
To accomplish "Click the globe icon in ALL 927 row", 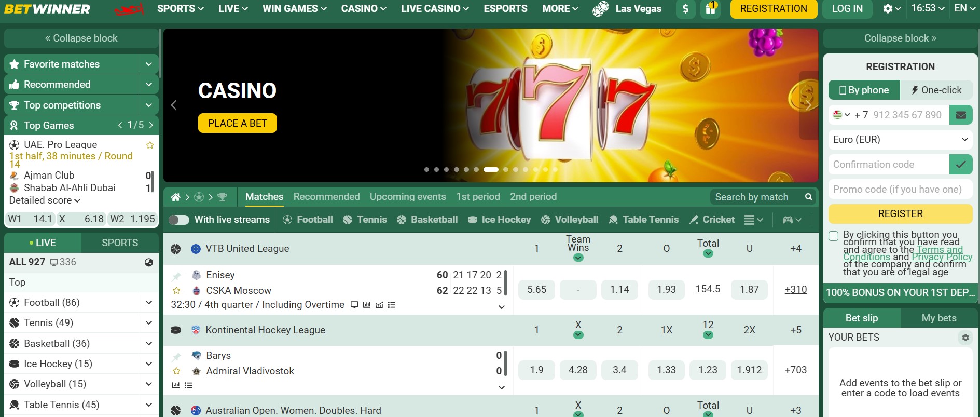I will coord(149,262).
